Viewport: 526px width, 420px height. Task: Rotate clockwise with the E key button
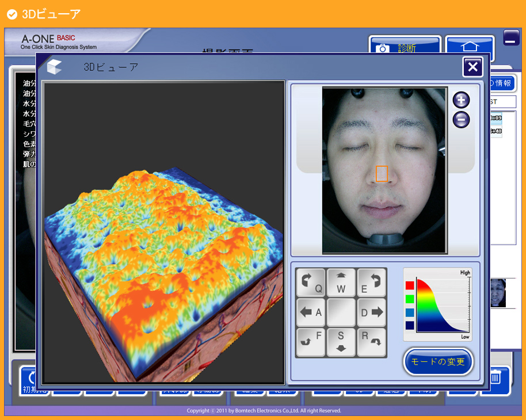point(371,282)
